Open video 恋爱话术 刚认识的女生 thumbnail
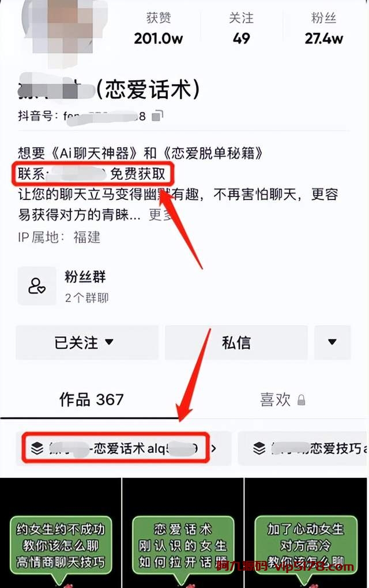The height and width of the screenshot is (588, 369). pos(183,533)
